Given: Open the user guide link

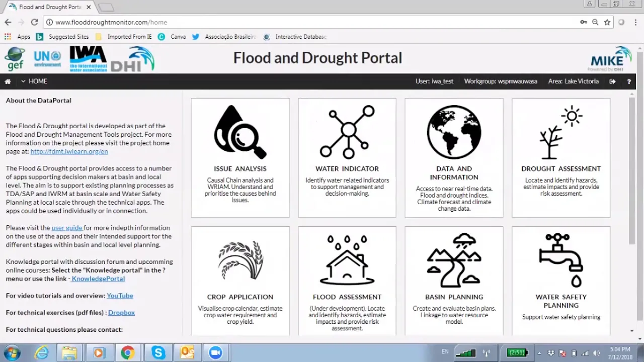Looking at the screenshot, I should click(66, 228).
